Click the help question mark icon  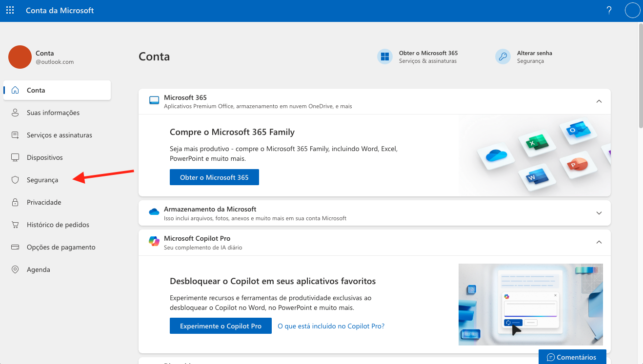(x=609, y=10)
